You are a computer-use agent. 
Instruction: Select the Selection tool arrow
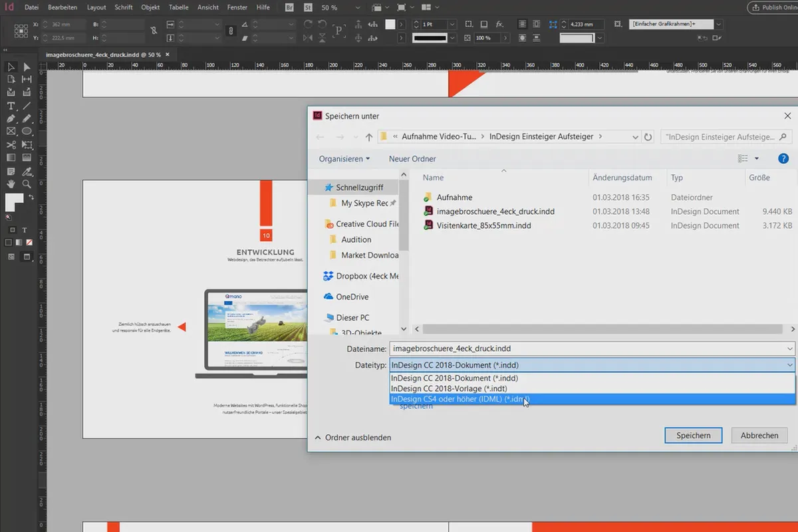[11, 67]
